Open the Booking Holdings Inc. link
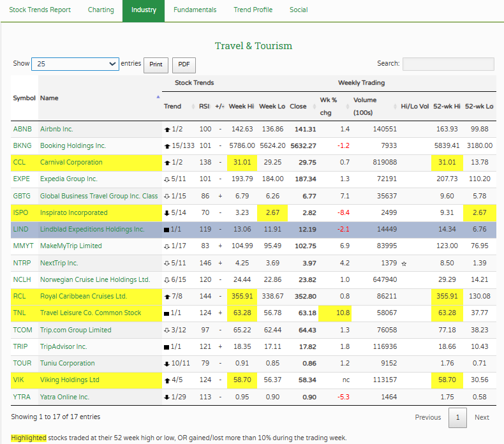The height and width of the screenshot is (444, 504). click(x=73, y=145)
